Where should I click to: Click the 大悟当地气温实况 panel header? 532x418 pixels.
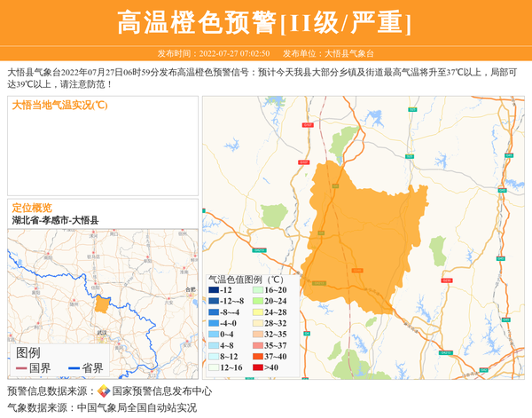[x=59, y=105]
